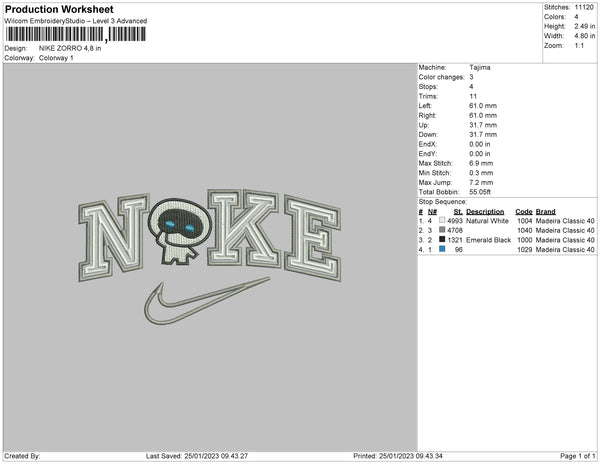Click the 'Created By:' footer label

coord(22,456)
